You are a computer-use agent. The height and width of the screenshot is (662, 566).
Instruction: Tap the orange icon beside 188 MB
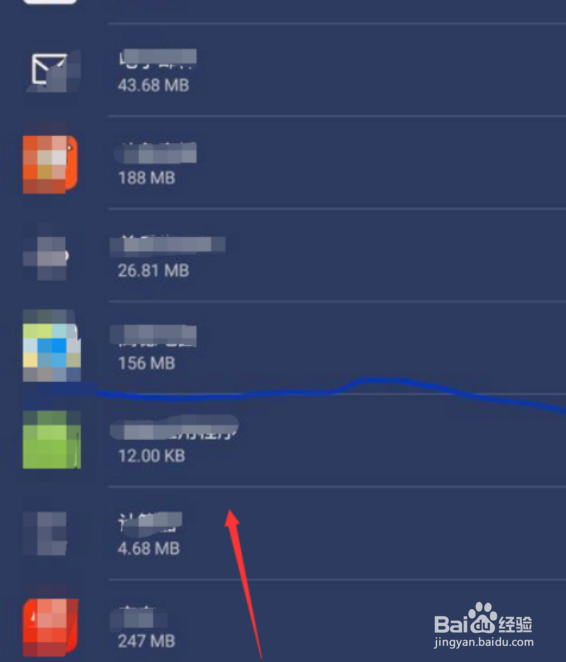(51, 164)
